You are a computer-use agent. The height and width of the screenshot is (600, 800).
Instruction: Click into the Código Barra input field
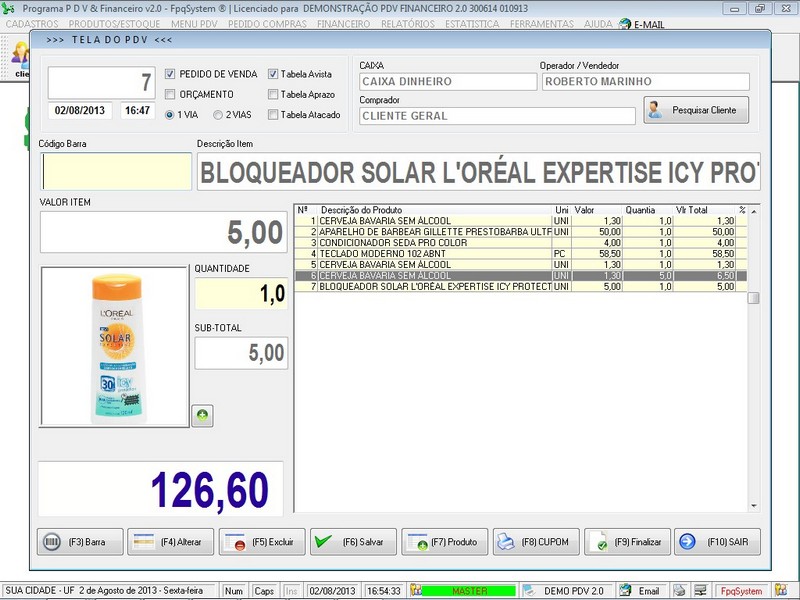pos(116,171)
